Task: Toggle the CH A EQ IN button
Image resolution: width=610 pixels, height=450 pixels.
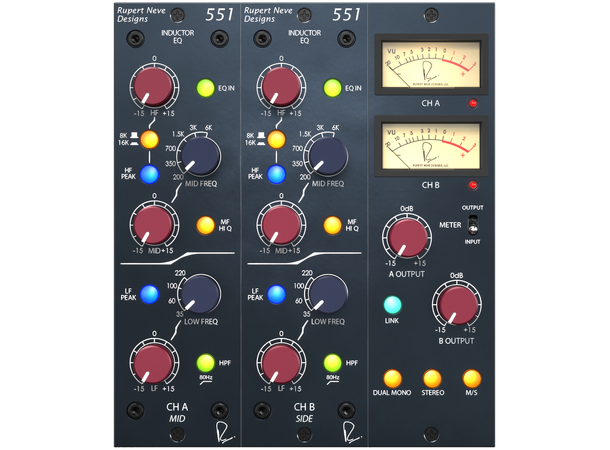Action: point(205,88)
